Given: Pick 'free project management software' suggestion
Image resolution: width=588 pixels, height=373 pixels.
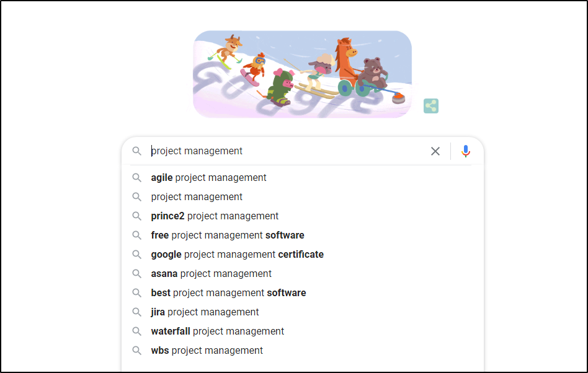Looking at the screenshot, I should point(228,235).
